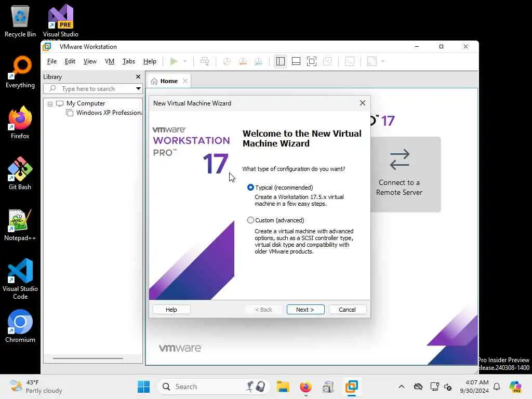The height and width of the screenshot is (399, 532).
Task: Open the clock showing 4:07 AM
Action: tap(474, 387)
